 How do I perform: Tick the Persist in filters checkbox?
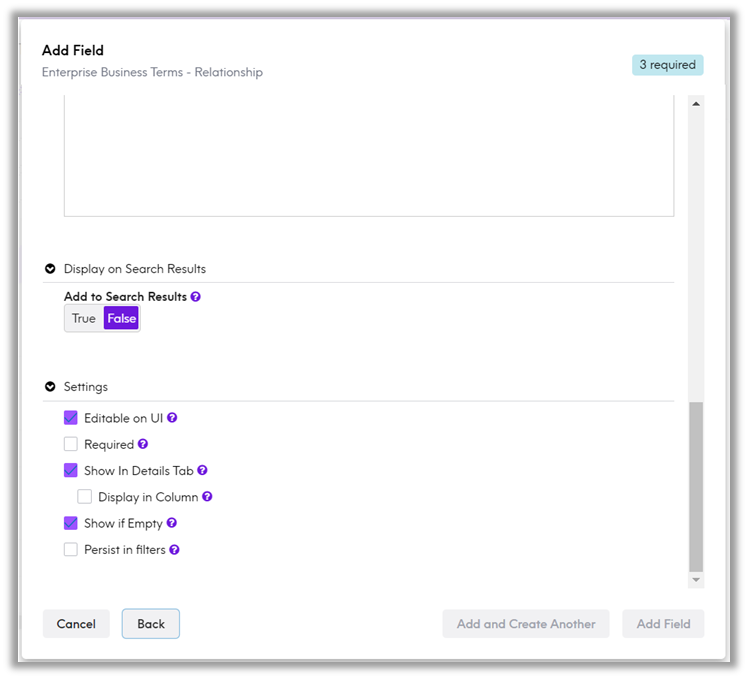point(71,549)
